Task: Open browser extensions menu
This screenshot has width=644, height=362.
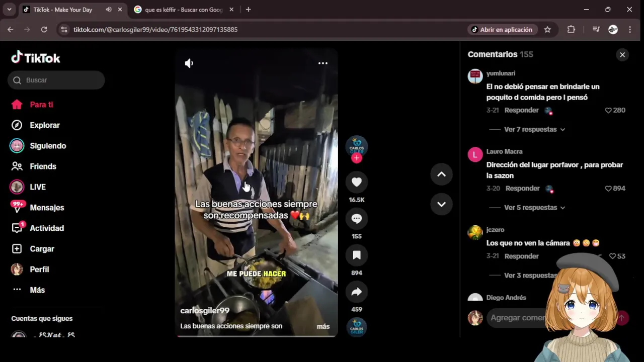Action: coord(571,30)
